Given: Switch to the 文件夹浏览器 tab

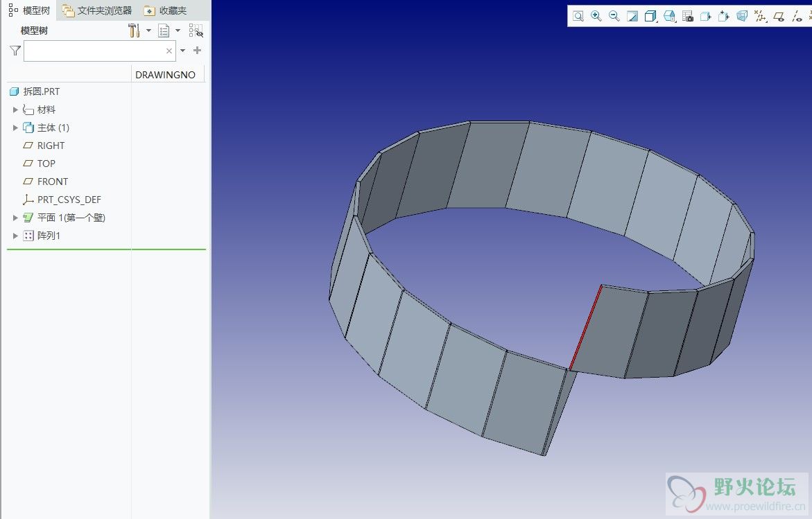Looking at the screenshot, I should (97, 10).
